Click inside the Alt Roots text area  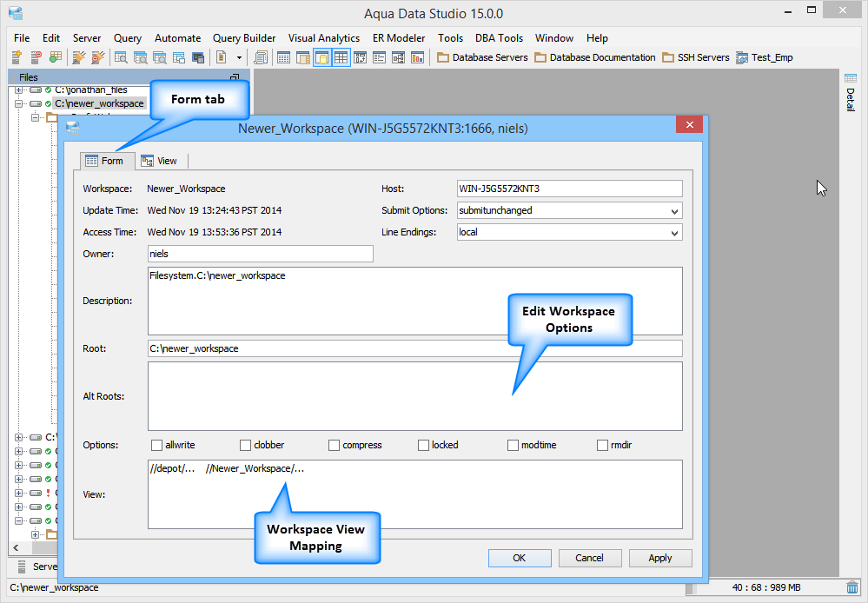pyautogui.click(x=414, y=396)
